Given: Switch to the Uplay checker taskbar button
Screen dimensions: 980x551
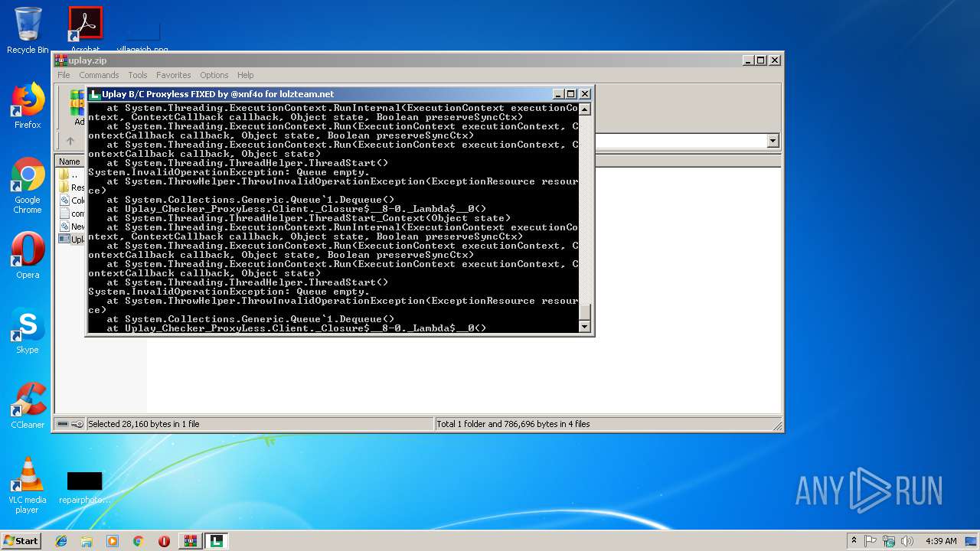Looking at the screenshot, I should pos(217,541).
